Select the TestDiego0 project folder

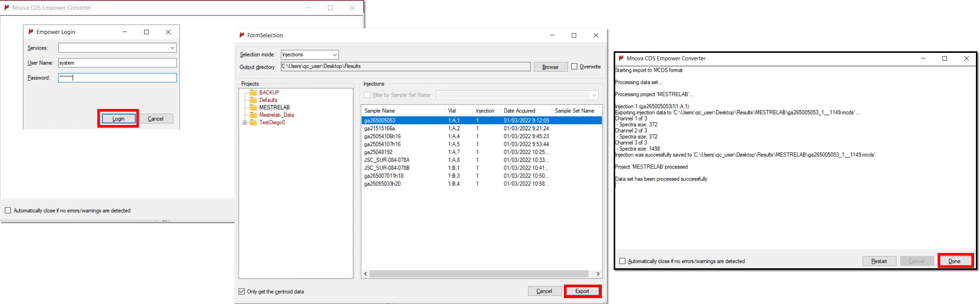coord(272,122)
